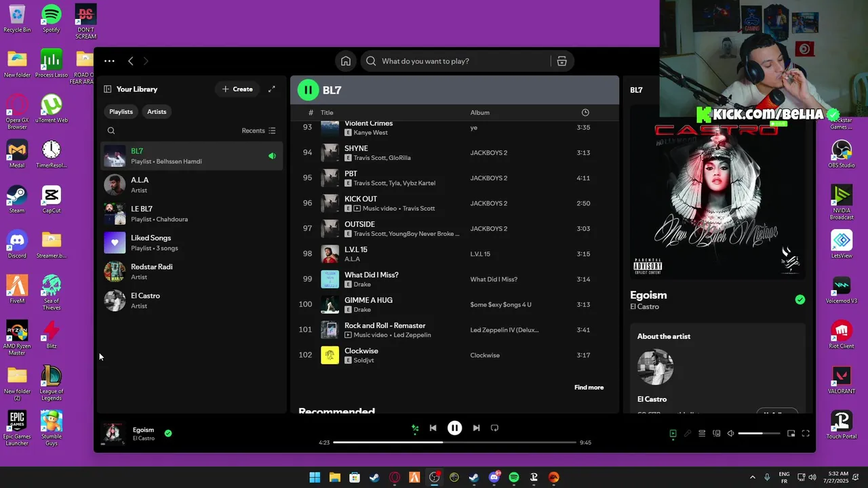
Task: Toggle smart shuffle
Action: (x=415, y=428)
